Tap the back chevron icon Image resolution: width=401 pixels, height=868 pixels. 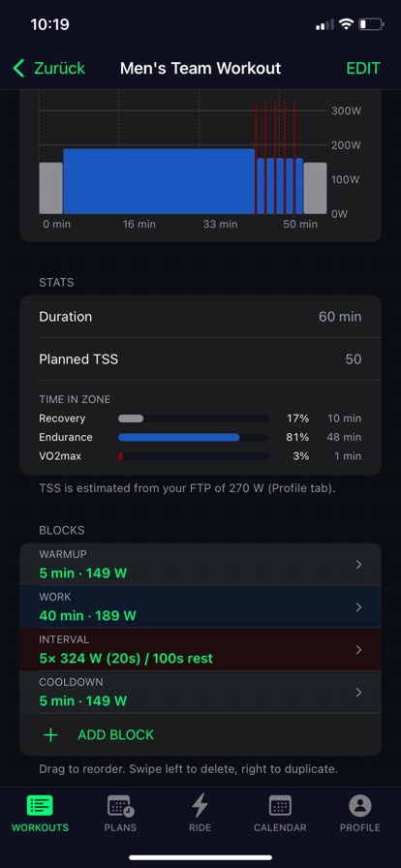tap(18, 69)
